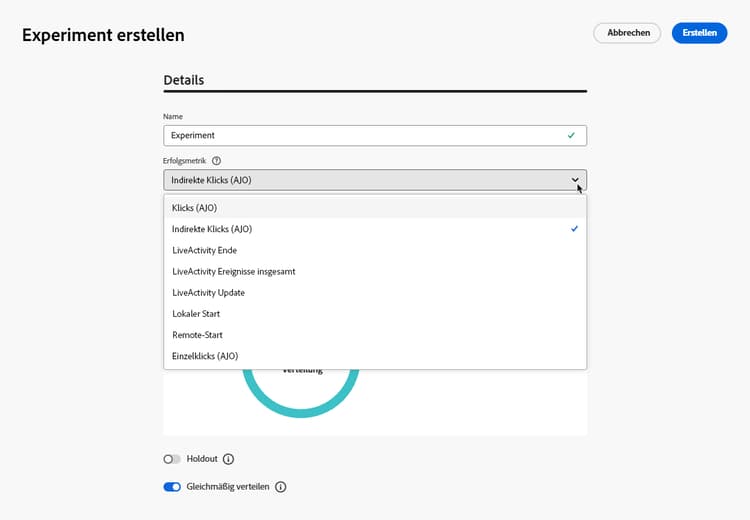Disable the Gleichmäßig verteilen toggle
The width and height of the screenshot is (750, 520).
(x=172, y=487)
